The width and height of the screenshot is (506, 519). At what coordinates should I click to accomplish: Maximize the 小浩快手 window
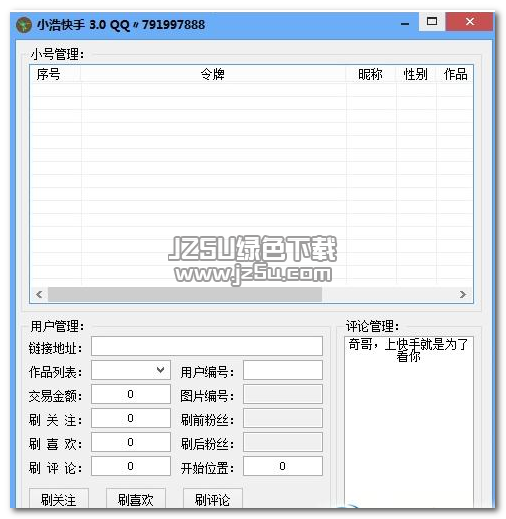click(432, 22)
